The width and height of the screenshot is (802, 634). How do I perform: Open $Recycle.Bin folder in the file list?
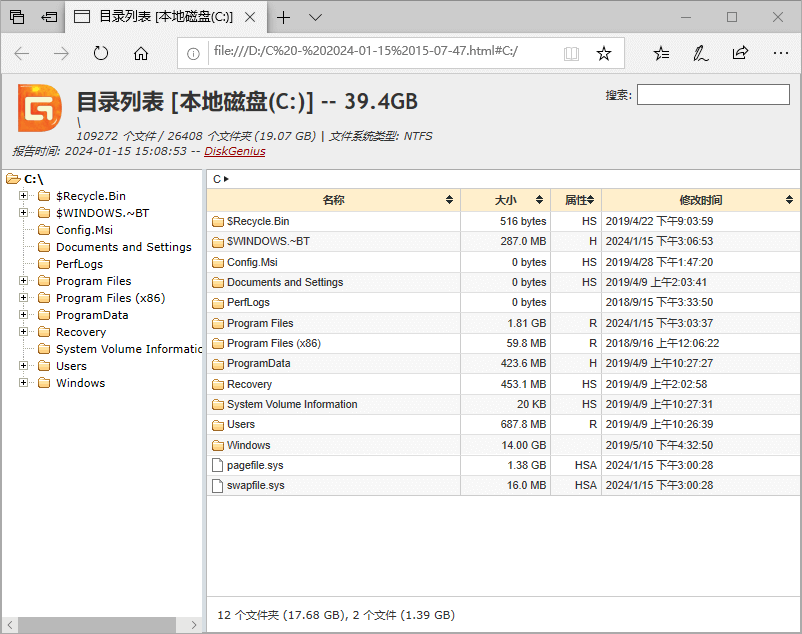[258, 221]
